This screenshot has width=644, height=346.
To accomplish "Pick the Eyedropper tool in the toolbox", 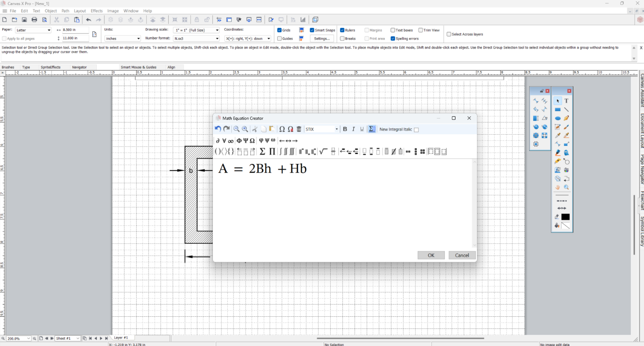I will coord(558,135).
